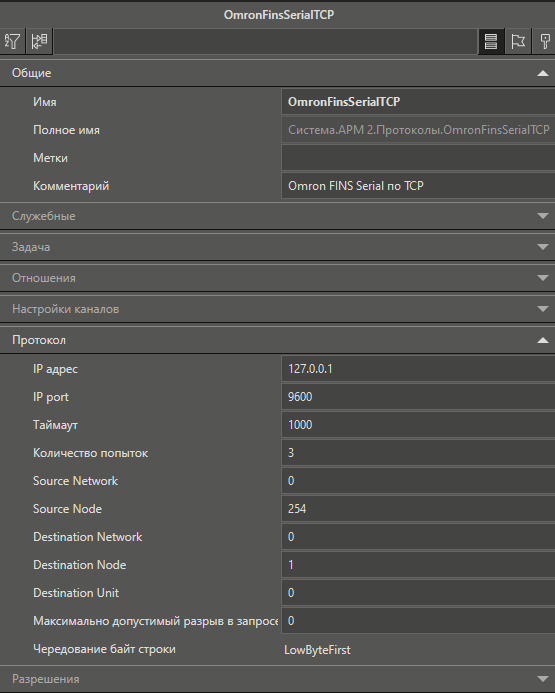
Task: Edit the IP адрес value 127.0.0.1
Action: coord(418,369)
